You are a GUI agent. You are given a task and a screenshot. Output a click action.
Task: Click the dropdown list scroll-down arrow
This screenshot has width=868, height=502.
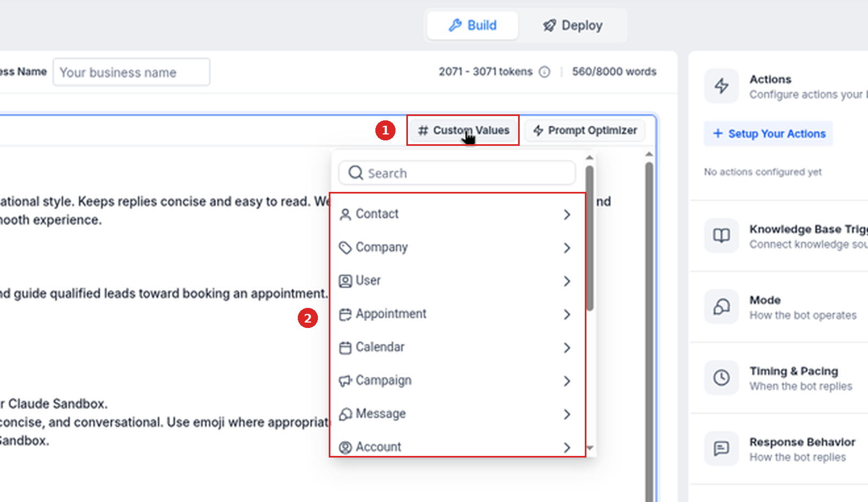click(x=590, y=448)
